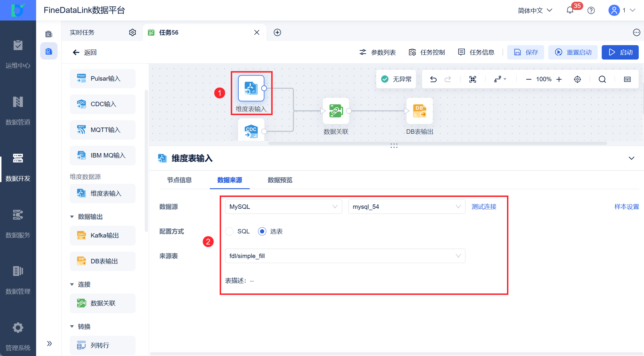This screenshot has width=644, height=356.
Task: Click the 测试连接 link
Action: click(484, 207)
